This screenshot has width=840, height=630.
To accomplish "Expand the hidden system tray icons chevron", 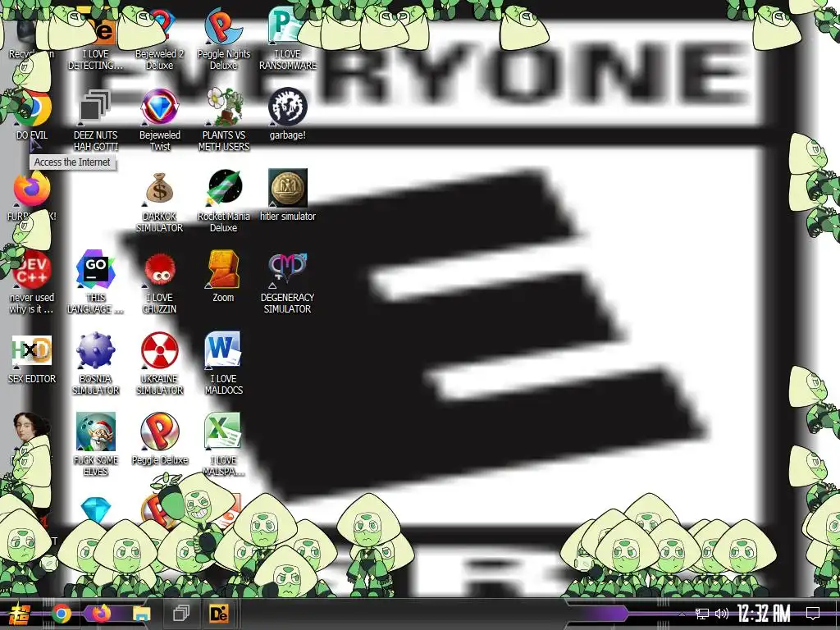I will coord(682,614).
